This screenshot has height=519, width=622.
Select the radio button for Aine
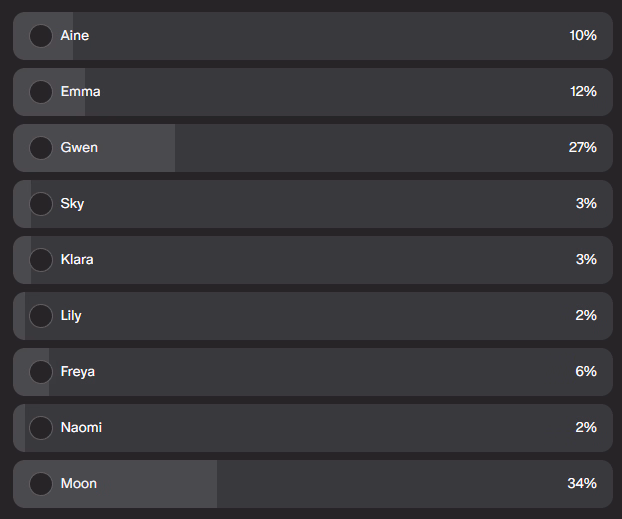[x=41, y=36]
